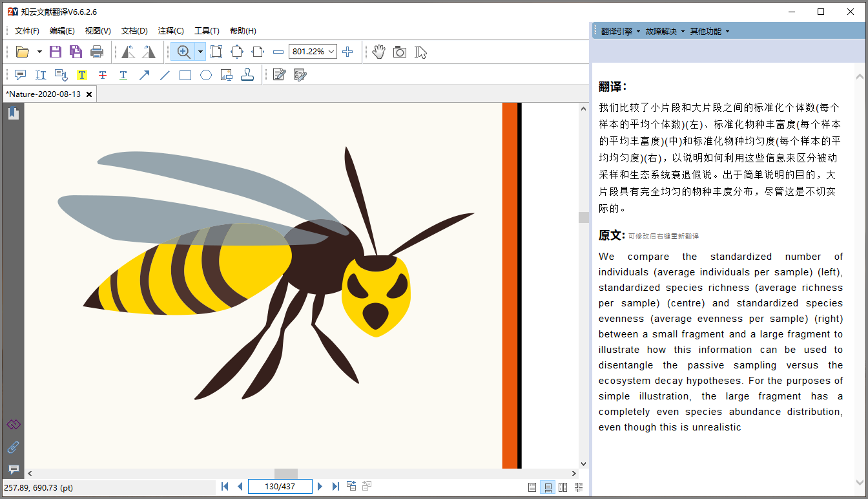Pick the yellow Highlight text tool
This screenshot has width=868, height=499.
(x=82, y=75)
